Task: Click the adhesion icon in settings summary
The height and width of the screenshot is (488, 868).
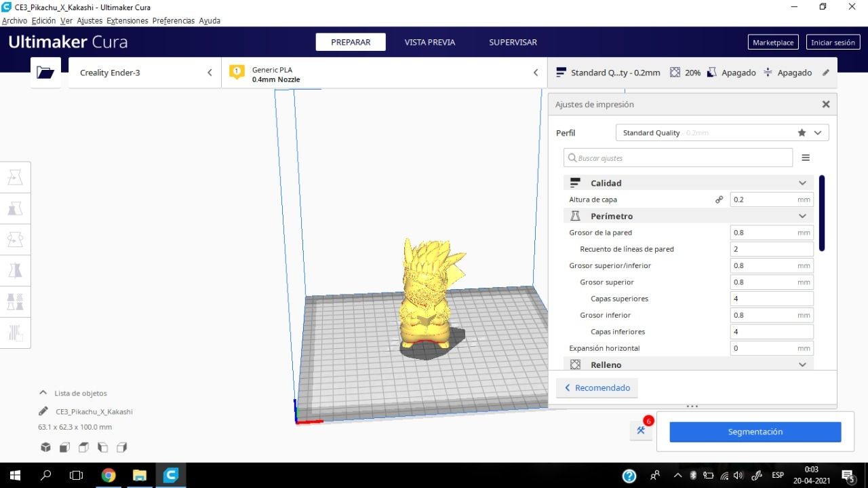Action: click(768, 73)
